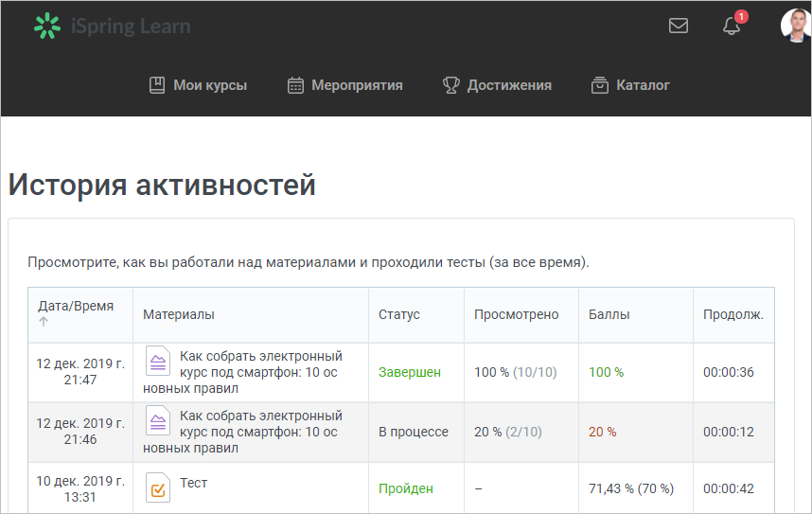The image size is (812, 514).
Task: Click the iSpring Learn logo
Action: 113,26
